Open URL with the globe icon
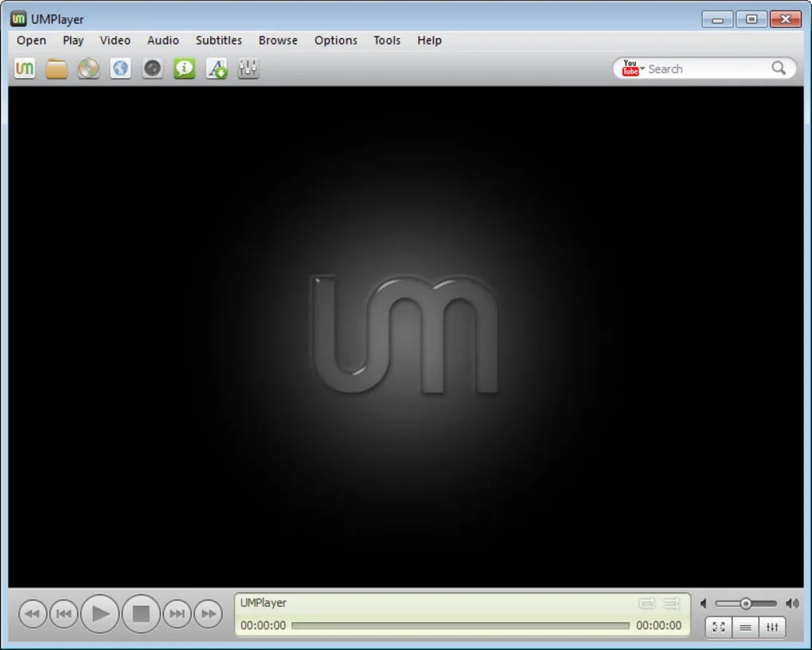The width and height of the screenshot is (812, 650). pos(120,68)
